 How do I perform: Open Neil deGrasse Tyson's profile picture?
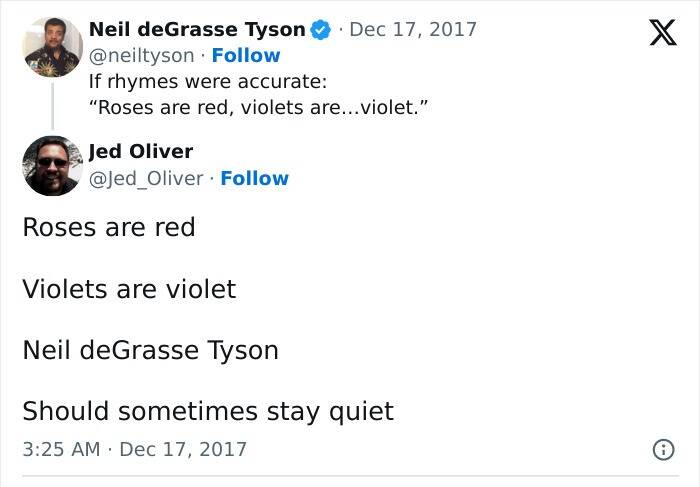[52, 46]
